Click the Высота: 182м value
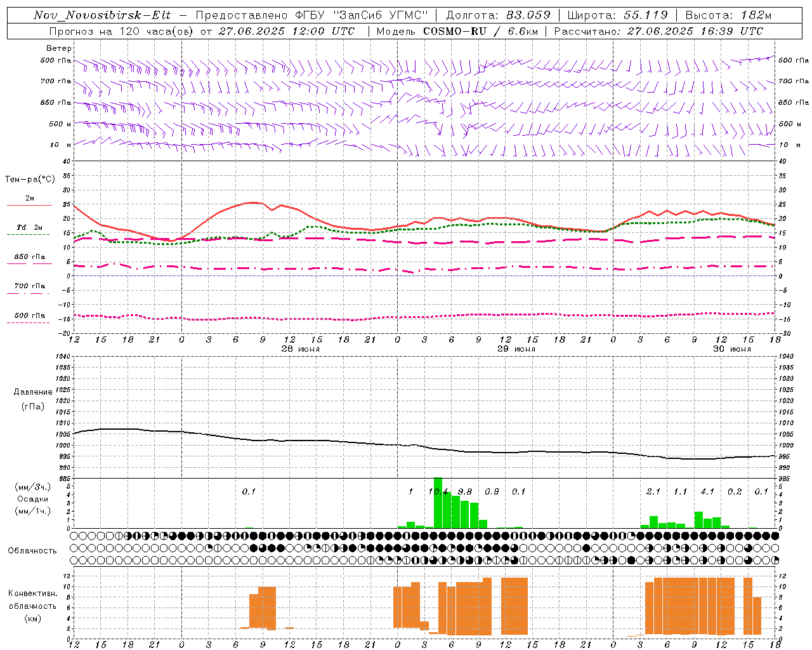The image size is (812, 650). 728,15
